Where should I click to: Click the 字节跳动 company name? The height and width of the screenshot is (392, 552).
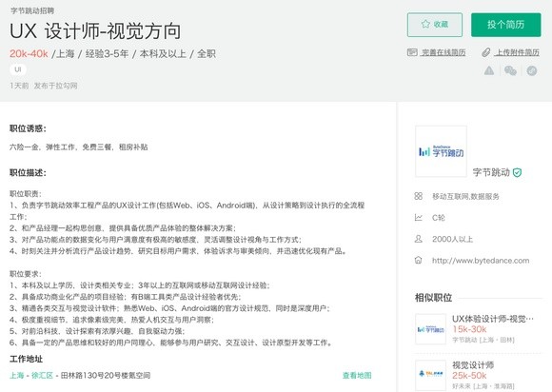coord(491,172)
